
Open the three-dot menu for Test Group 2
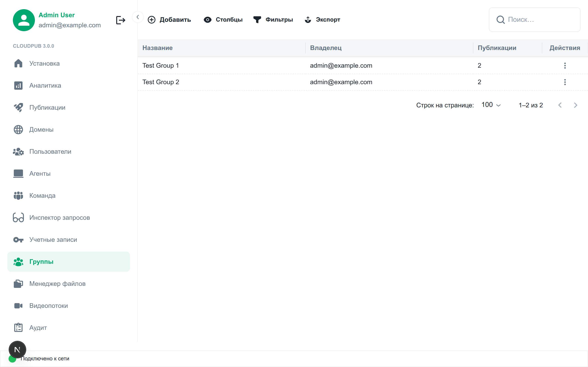565,82
